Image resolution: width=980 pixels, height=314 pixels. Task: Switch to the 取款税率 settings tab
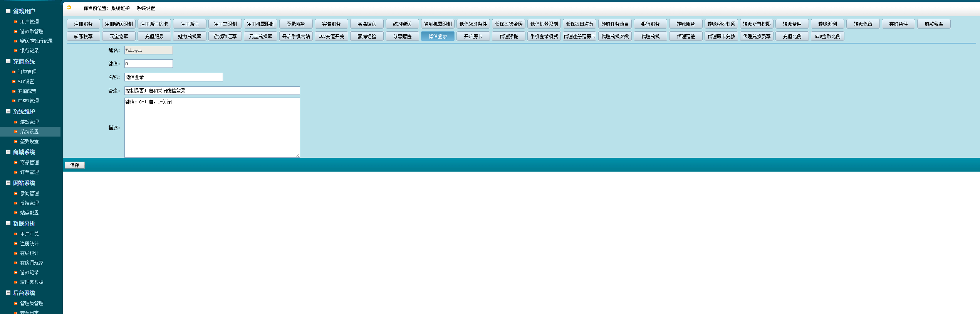click(934, 24)
